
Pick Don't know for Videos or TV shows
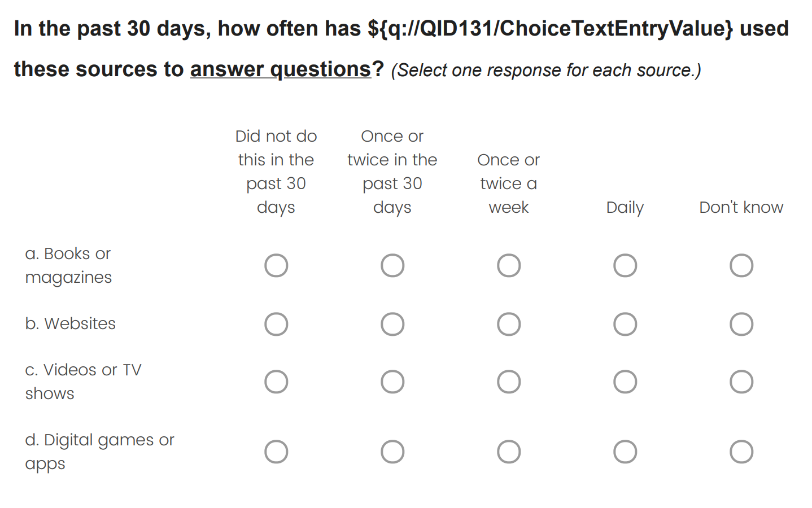pos(741,382)
